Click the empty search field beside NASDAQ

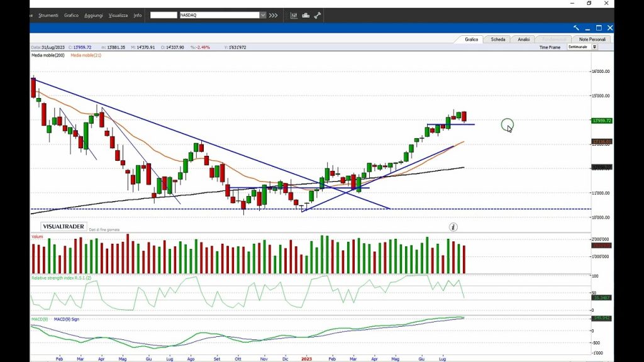click(x=164, y=15)
